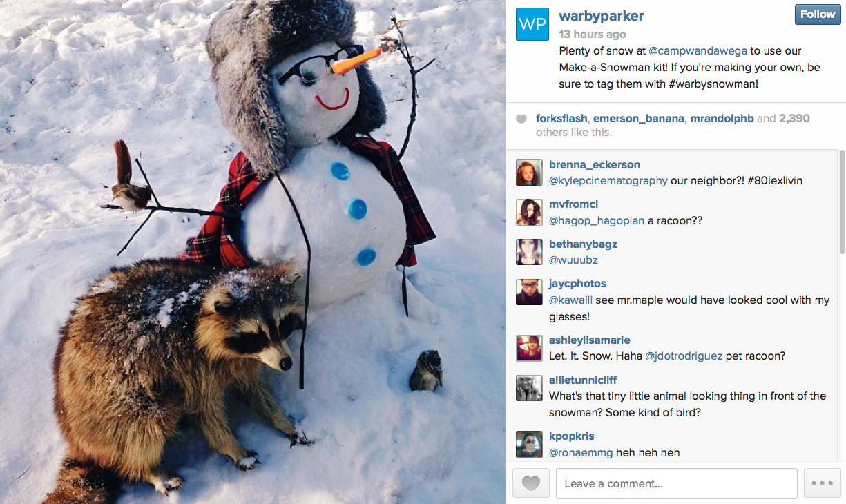
Task: Open the warbyparker username link
Action: point(601,16)
